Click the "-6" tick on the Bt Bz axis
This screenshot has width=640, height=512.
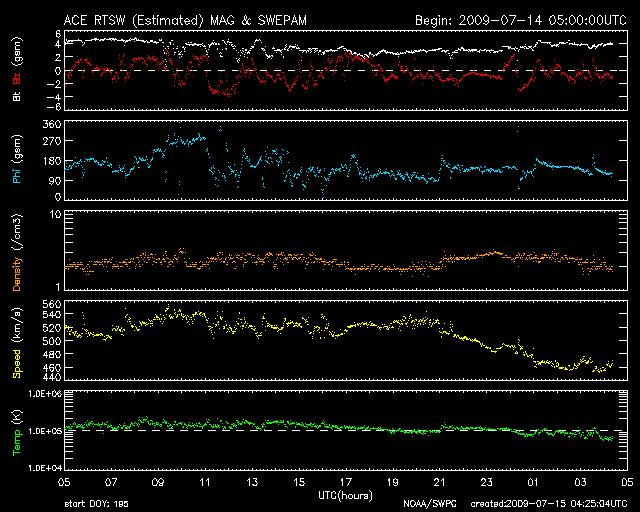55,107
